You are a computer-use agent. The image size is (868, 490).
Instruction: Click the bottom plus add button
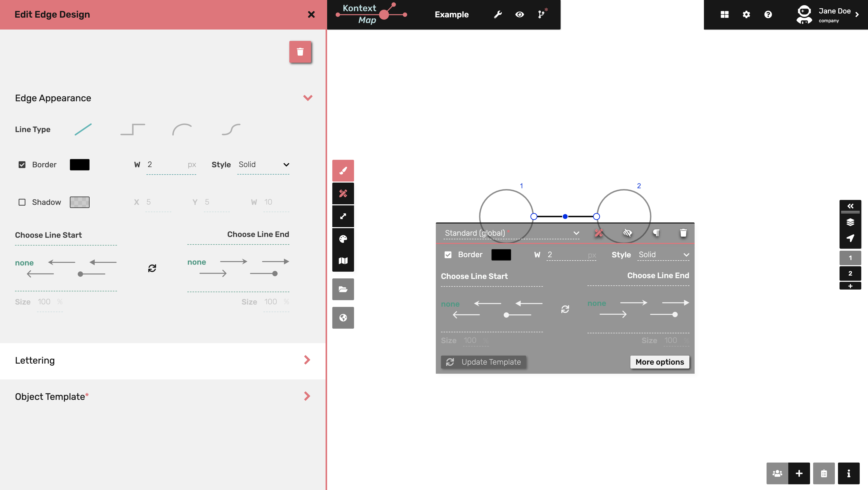[799, 473]
